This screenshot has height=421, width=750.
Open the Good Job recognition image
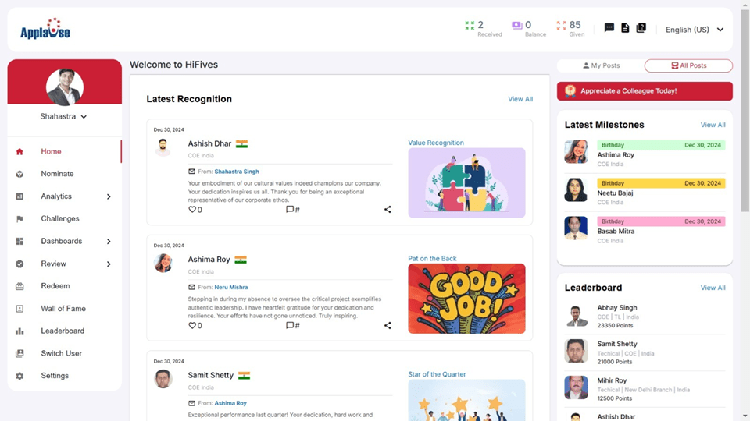click(x=466, y=298)
